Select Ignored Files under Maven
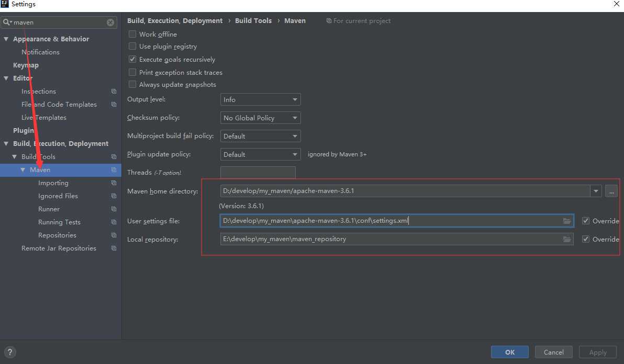 coord(58,196)
